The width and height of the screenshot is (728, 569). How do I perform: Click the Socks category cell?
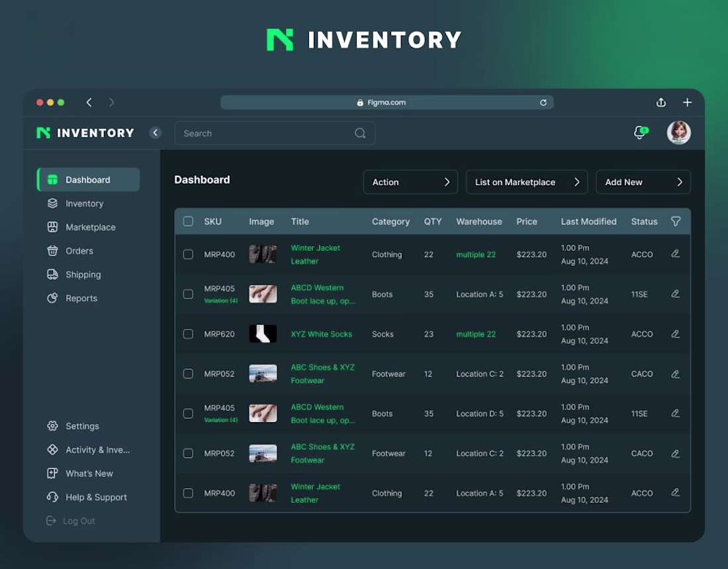(x=383, y=334)
